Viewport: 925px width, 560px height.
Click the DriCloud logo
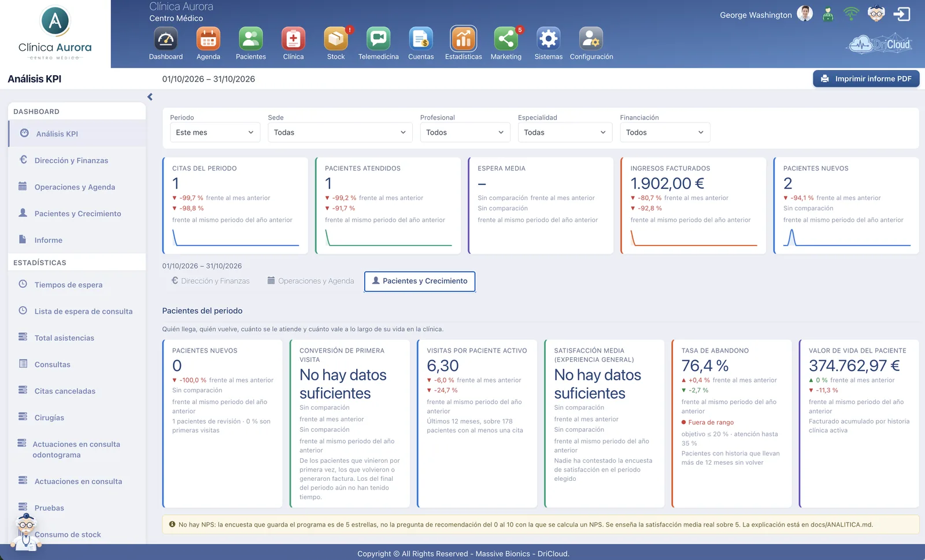pos(880,44)
